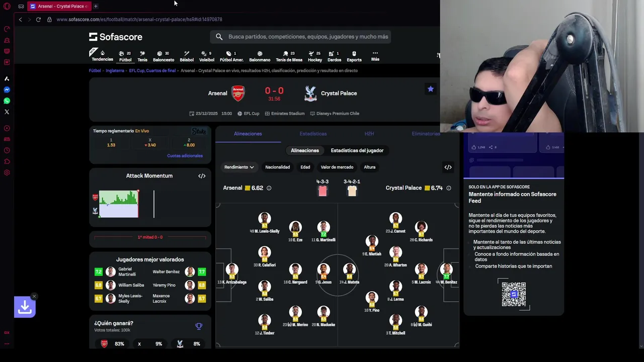
Task: Select the Baloncesto sport icon
Action: [159, 53]
